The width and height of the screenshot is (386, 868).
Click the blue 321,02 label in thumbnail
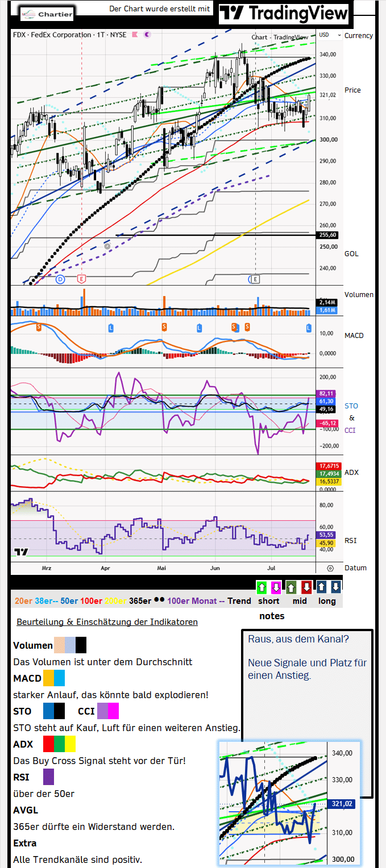[341, 804]
